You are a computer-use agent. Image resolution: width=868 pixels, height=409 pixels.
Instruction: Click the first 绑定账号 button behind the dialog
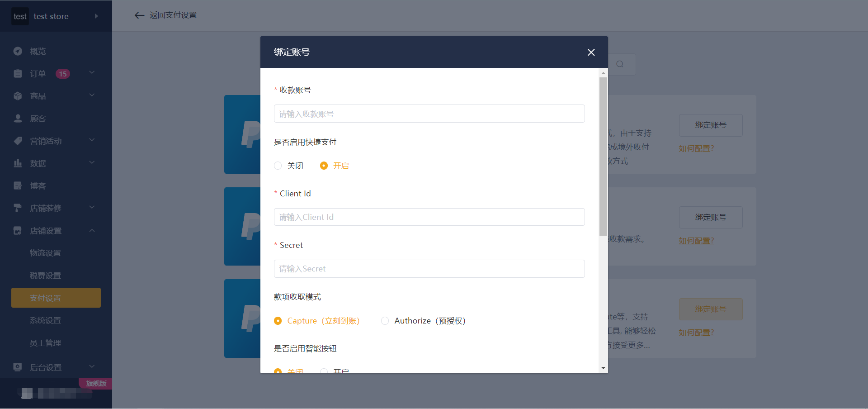[x=711, y=125]
